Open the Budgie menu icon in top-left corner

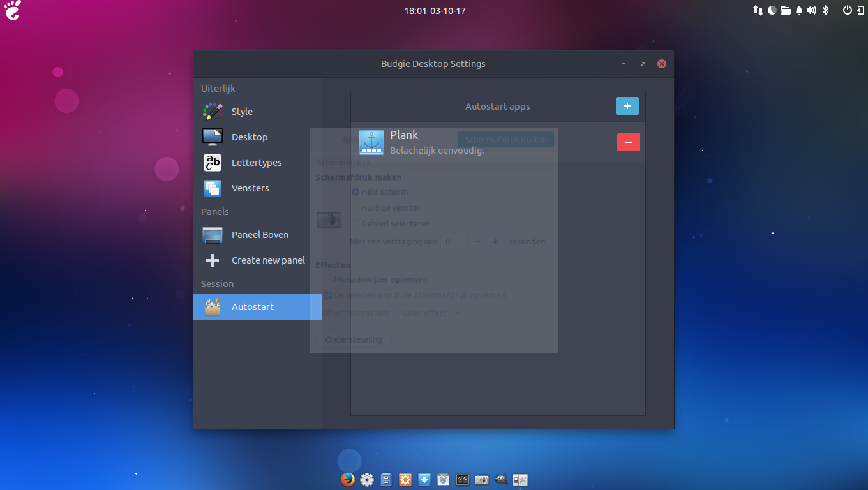coord(12,10)
